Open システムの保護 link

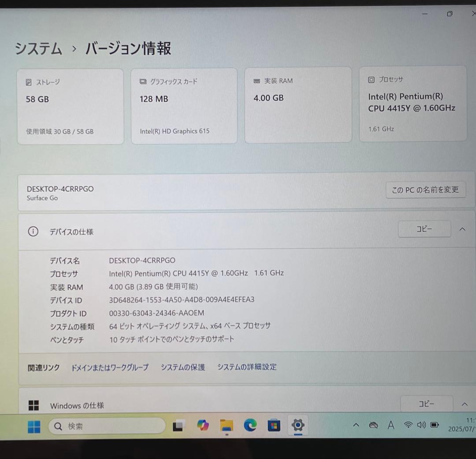[x=183, y=367]
